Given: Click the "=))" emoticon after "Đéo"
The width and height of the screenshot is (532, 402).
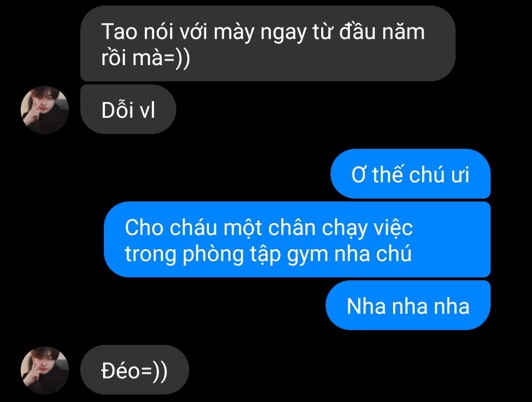Looking at the screenshot, I should coord(154,371).
